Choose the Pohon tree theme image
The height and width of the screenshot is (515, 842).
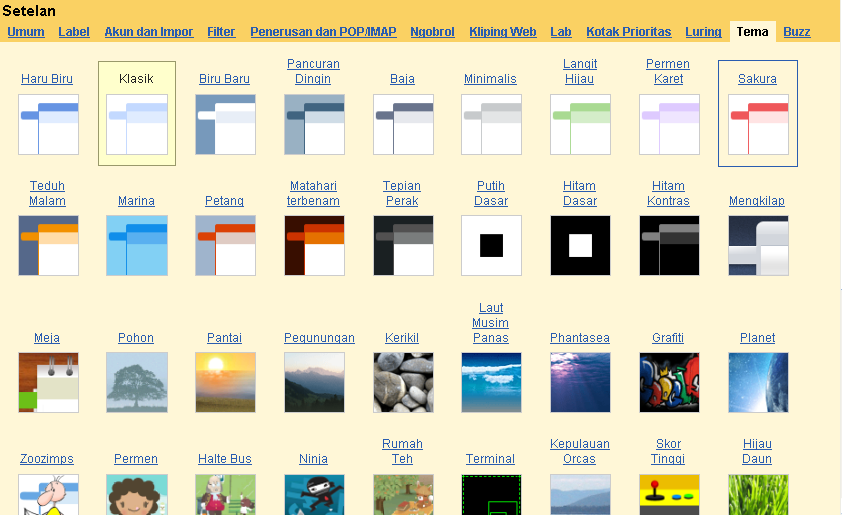coord(137,382)
